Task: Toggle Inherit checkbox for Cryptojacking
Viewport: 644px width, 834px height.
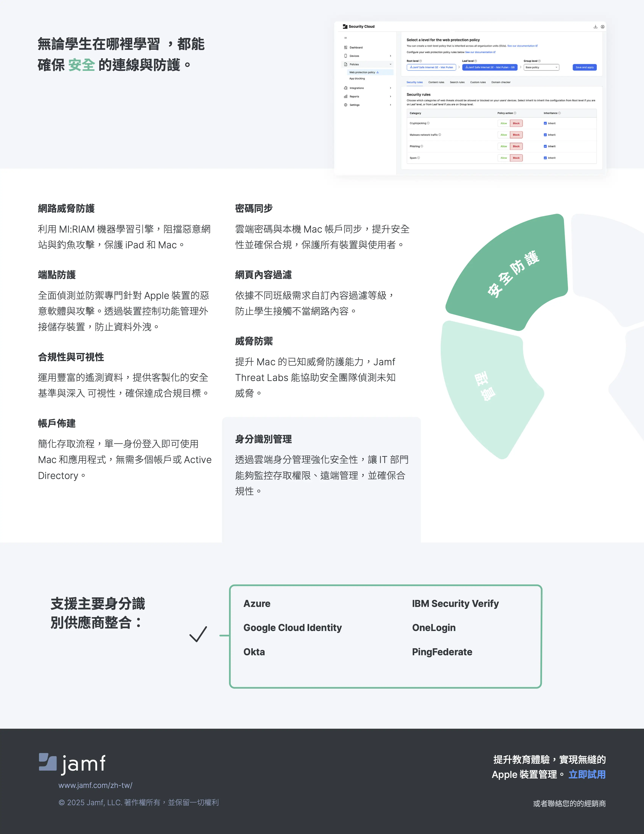Action: (545, 123)
